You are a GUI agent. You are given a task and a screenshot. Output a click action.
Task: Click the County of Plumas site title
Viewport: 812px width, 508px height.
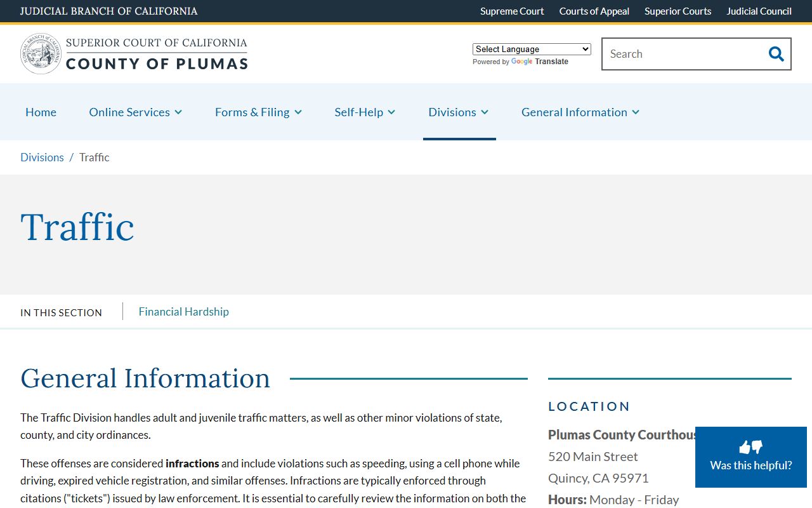[x=157, y=63]
